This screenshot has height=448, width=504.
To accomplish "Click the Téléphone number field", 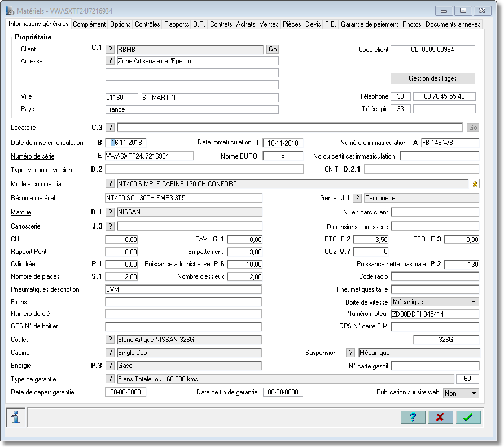I will [x=444, y=96].
